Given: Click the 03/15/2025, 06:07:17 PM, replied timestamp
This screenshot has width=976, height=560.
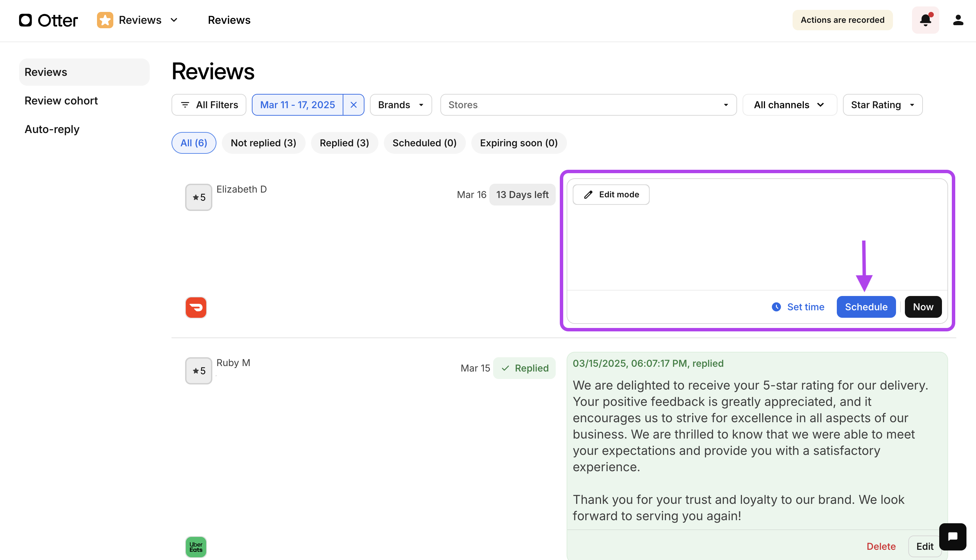Looking at the screenshot, I should point(648,363).
